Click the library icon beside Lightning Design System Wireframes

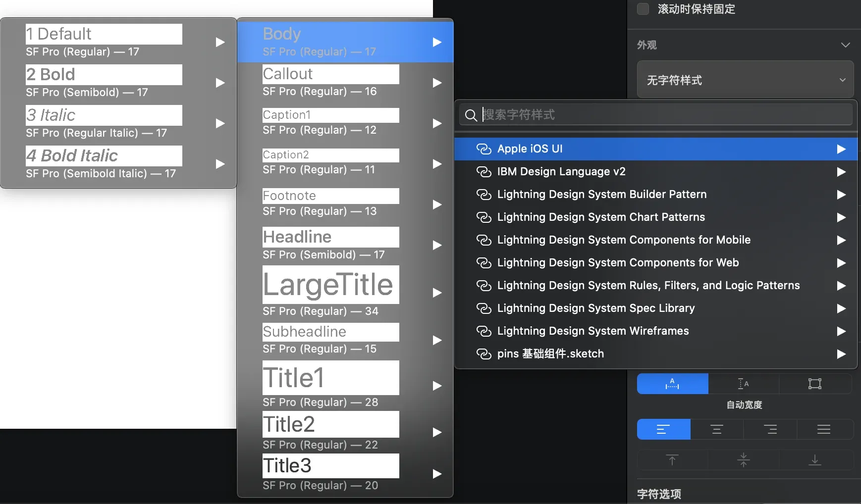[x=484, y=331]
